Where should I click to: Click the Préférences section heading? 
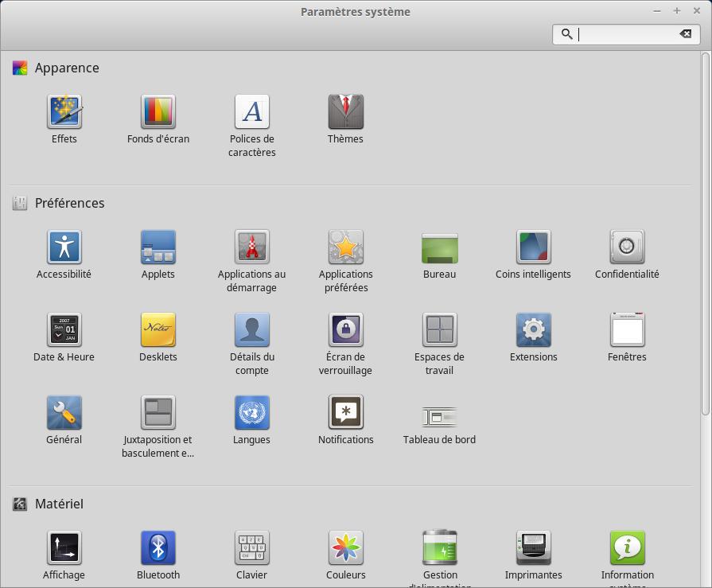tap(69, 203)
